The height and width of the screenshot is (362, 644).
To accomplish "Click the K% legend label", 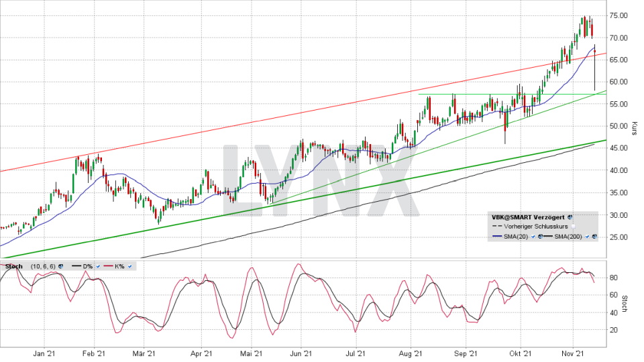I will (x=119, y=266).
